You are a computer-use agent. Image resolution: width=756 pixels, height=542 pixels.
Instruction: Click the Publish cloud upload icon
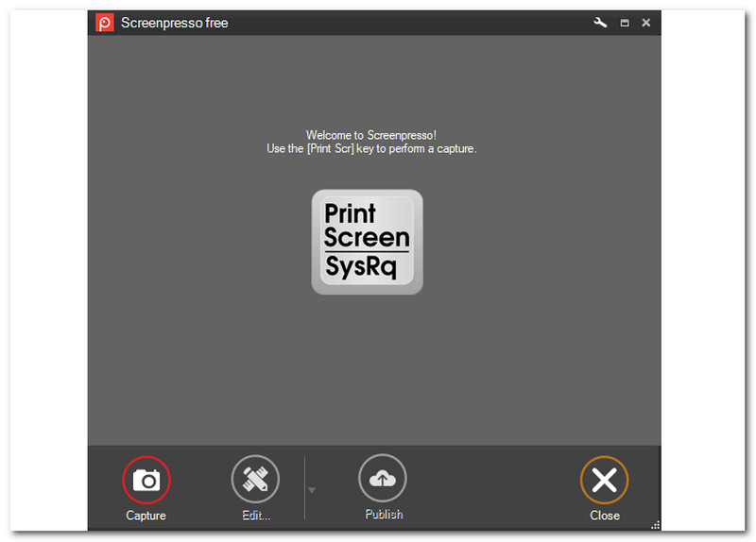point(383,478)
